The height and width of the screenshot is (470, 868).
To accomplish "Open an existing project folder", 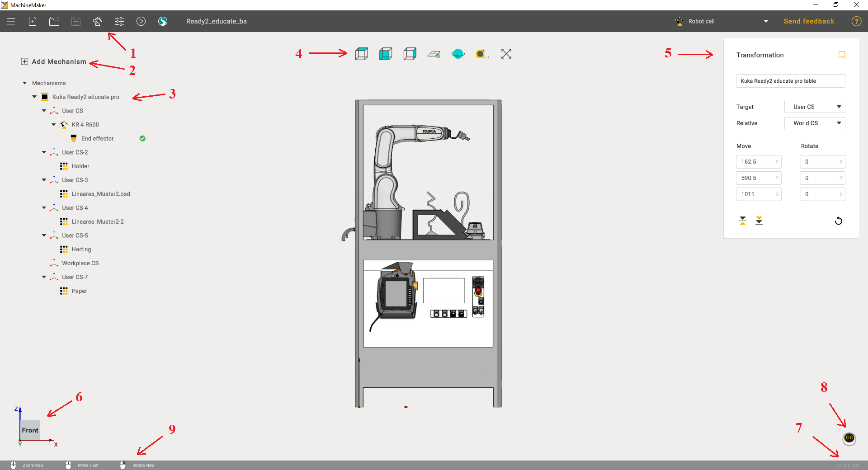I will [54, 21].
